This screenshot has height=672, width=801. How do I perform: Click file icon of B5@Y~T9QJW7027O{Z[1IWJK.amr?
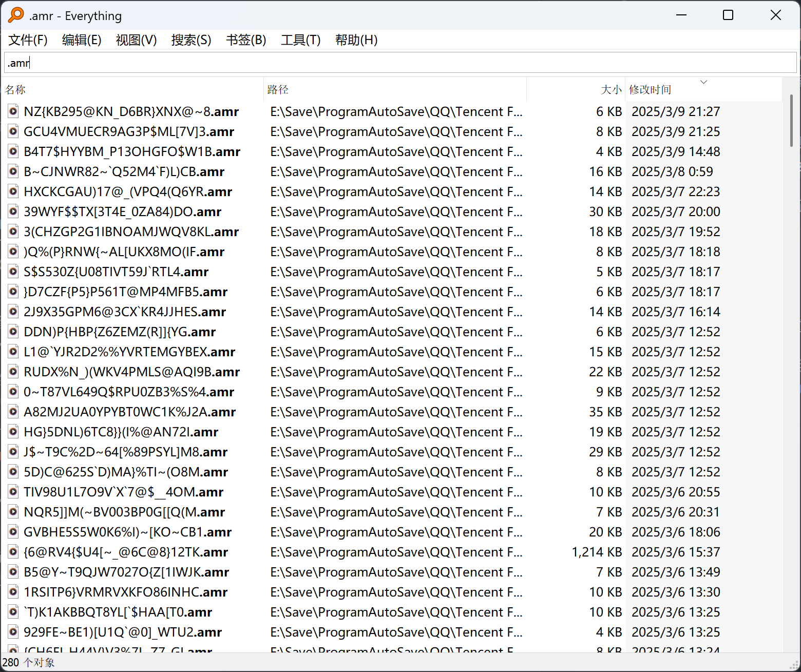click(x=13, y=572)
